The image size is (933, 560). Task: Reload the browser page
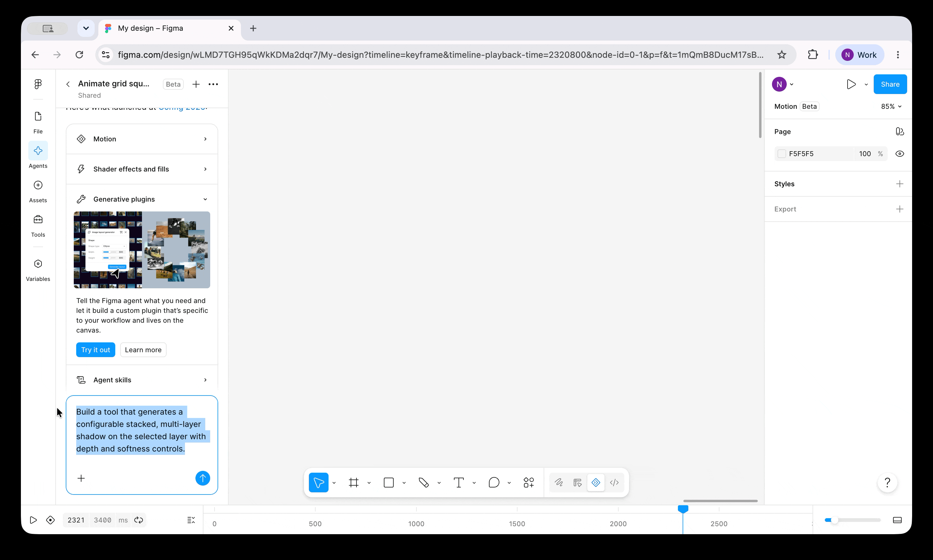pyautogui.click(x=79, y=55)
